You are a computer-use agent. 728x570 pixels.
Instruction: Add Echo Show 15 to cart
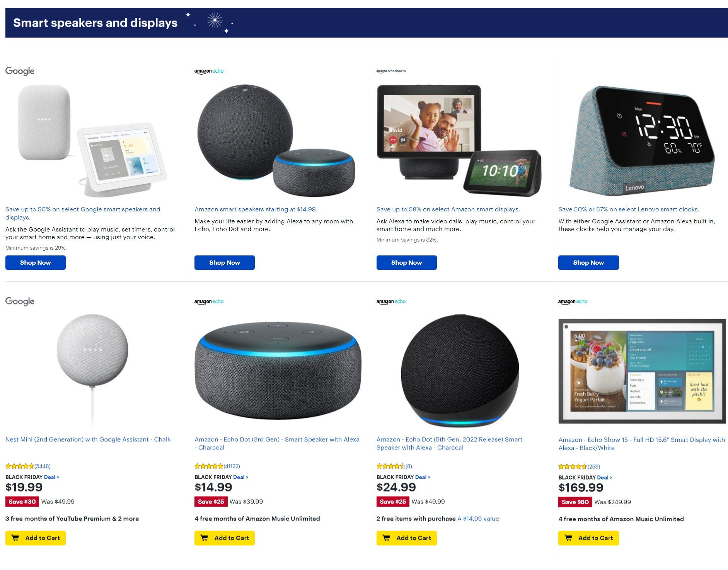click(588, 538)
